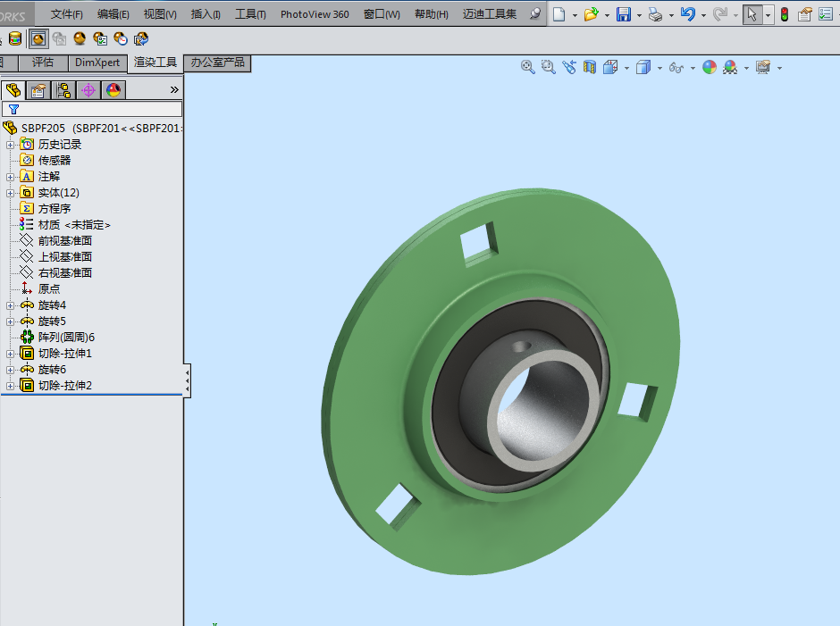Click the Print icon
Viewport: 840px width, 626px height.
655,14
